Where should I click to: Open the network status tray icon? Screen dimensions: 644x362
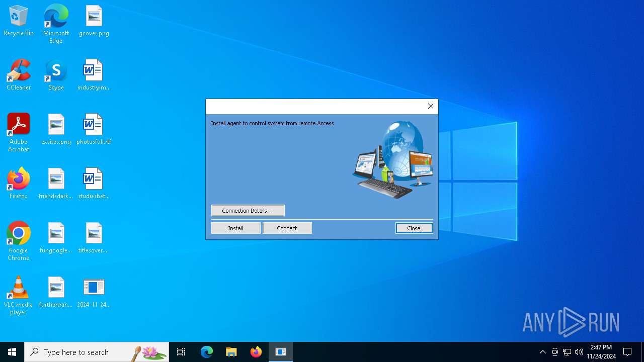point(567,352)
